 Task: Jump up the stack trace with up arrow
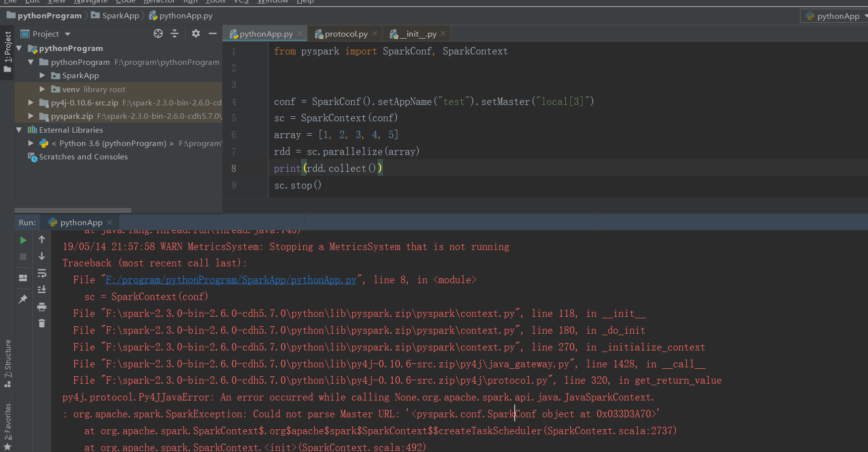(42, 240)
